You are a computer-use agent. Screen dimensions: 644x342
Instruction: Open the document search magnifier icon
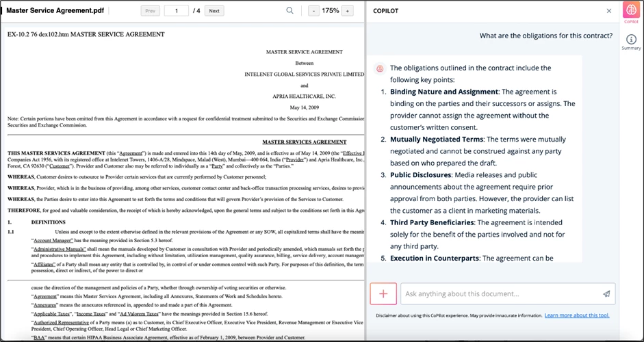point(290,11)
